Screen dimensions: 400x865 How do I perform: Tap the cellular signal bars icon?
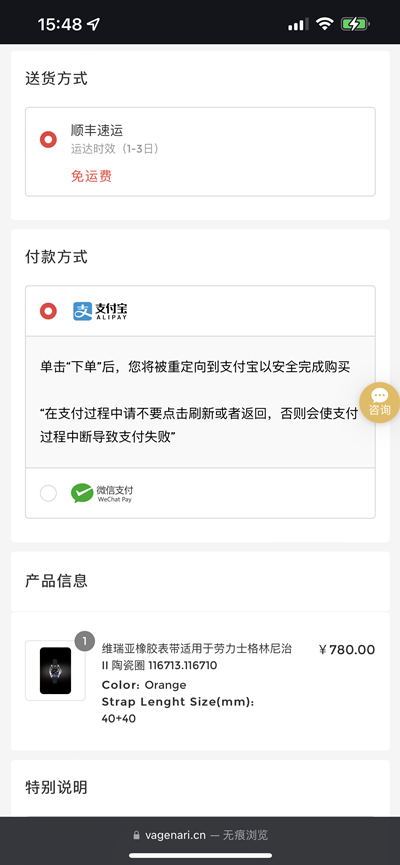(298, 24)
